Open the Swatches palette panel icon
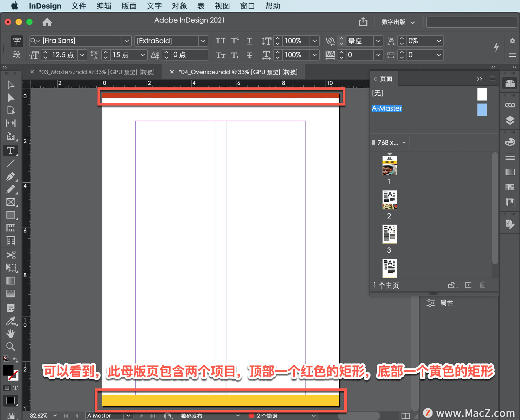The image size is (520, 420). point(510,142)
